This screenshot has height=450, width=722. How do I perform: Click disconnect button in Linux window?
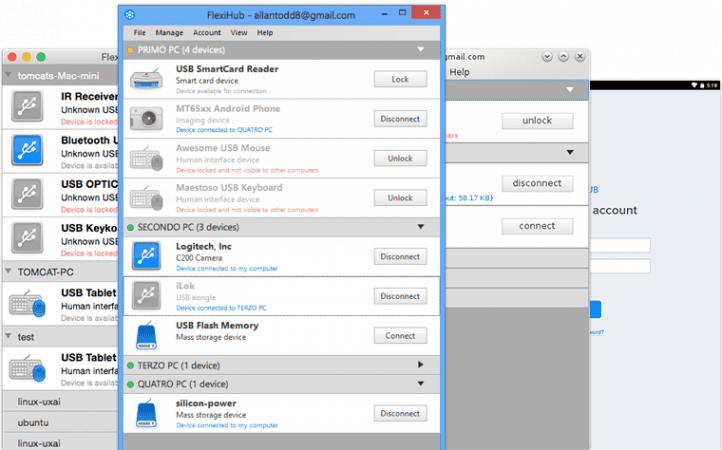click(x=537, y=183)
